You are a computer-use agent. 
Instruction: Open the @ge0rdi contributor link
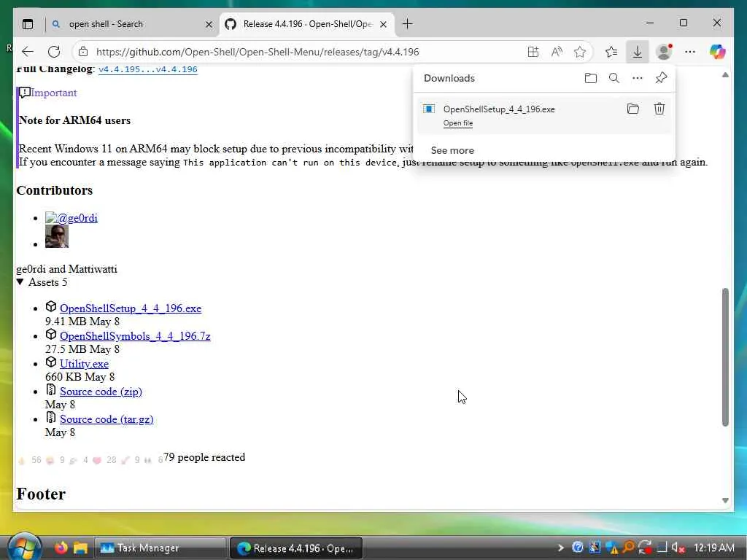point(71,217)
